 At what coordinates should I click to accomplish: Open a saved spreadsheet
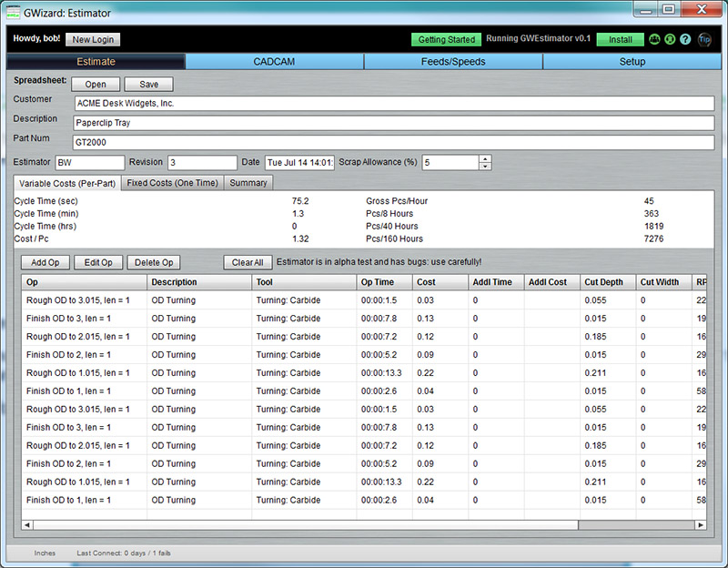pos(96,84)
